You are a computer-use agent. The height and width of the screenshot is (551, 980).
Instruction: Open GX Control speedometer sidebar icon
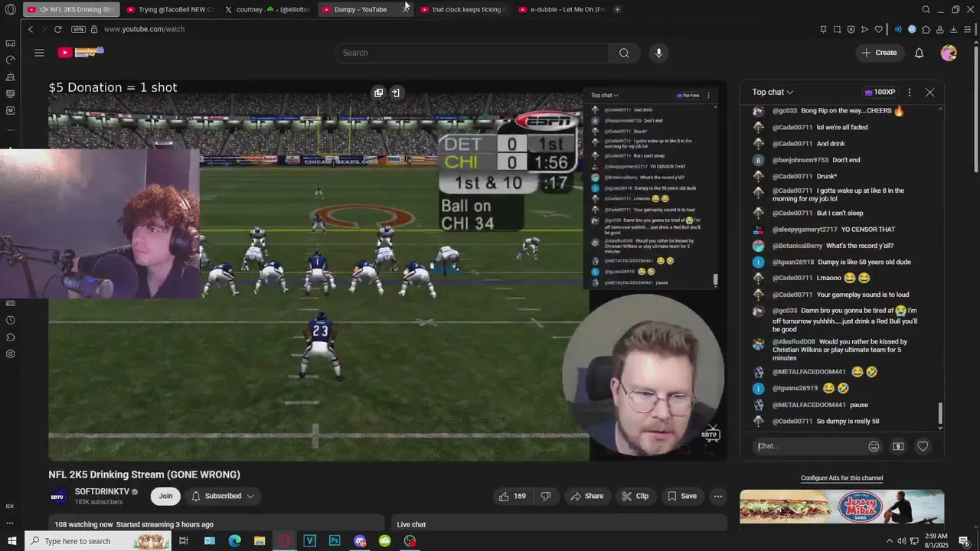tap(10, 60)
